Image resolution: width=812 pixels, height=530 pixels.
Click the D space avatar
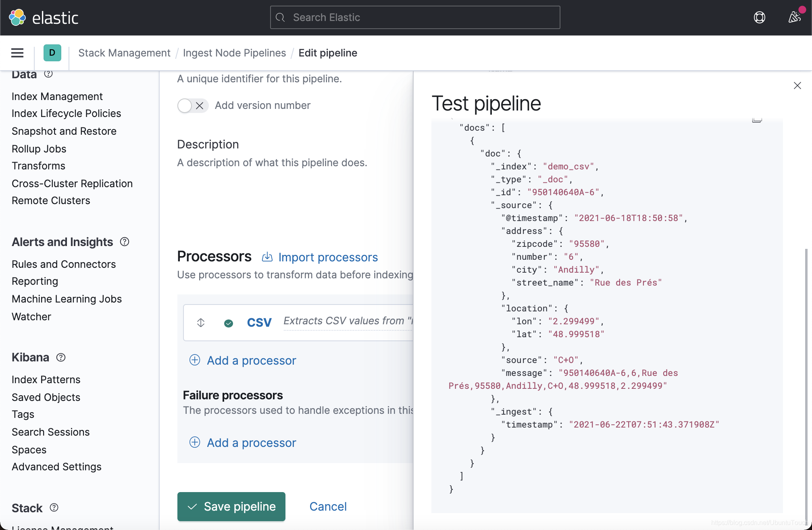click(x=52, y=53)
